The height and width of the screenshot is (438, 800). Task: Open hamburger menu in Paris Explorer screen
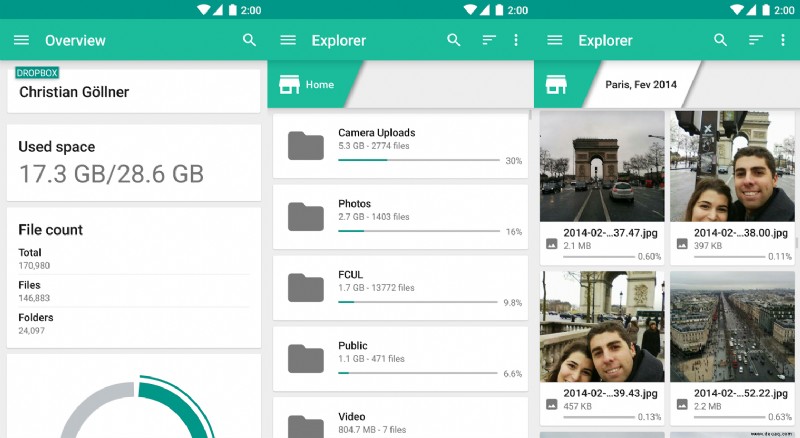point(555,40)
